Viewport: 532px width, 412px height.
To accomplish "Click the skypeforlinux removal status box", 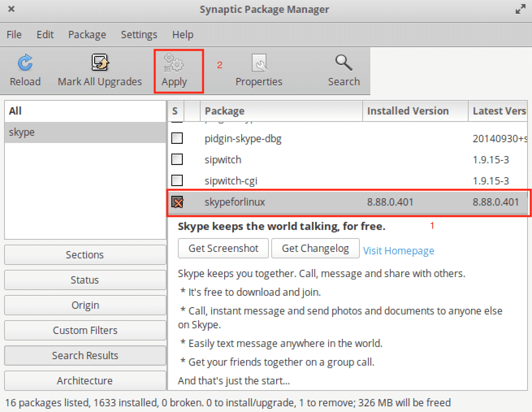I will (x=177, y=202).
